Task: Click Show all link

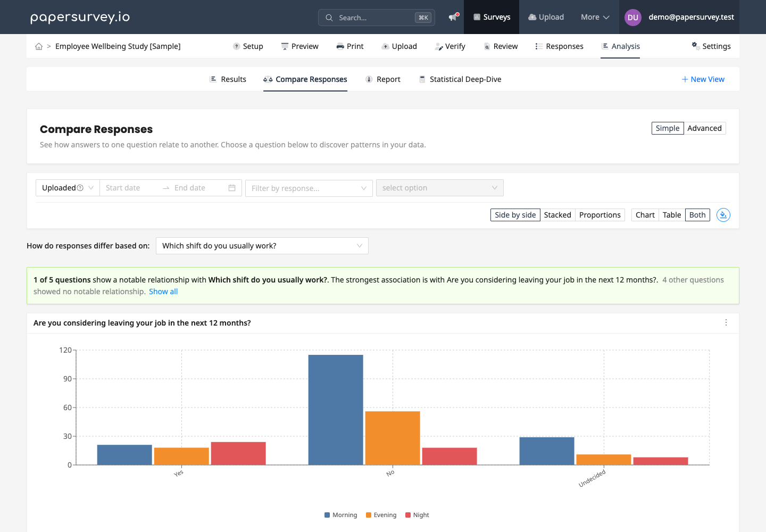Action: pyautogui.click(x=163, y=292)
